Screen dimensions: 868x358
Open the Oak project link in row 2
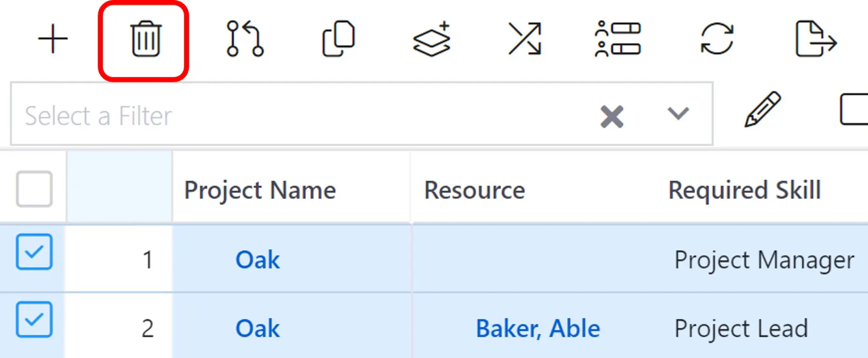[258, 329]
